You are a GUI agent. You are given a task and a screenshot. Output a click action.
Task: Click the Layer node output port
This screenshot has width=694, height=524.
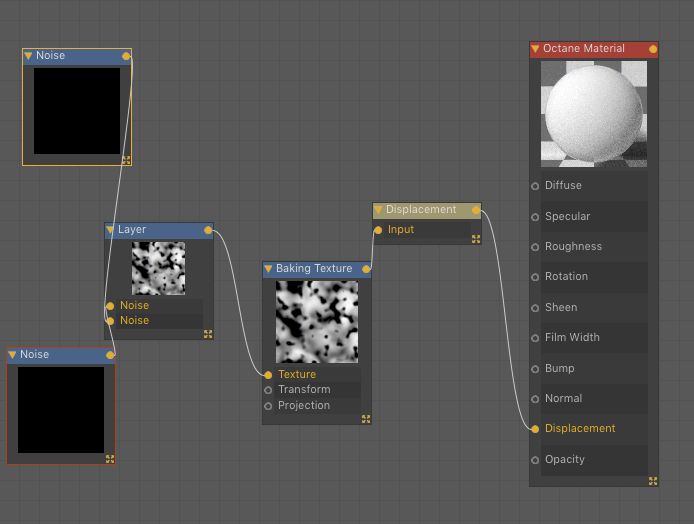coord(208,230)
